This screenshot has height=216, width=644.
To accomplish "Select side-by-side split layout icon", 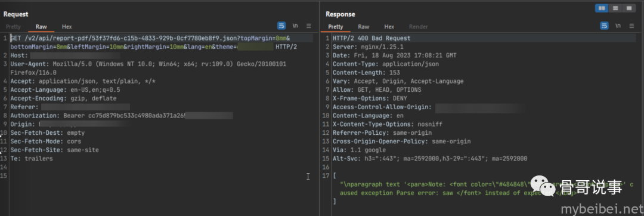I will (602, 8).
